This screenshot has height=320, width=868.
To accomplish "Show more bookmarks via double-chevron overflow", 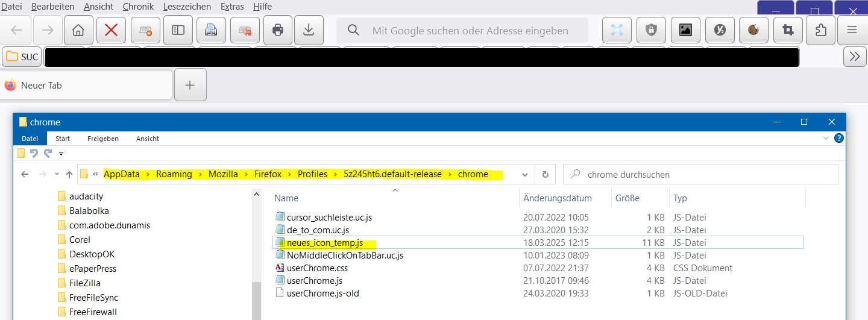I will coord(854,57).
